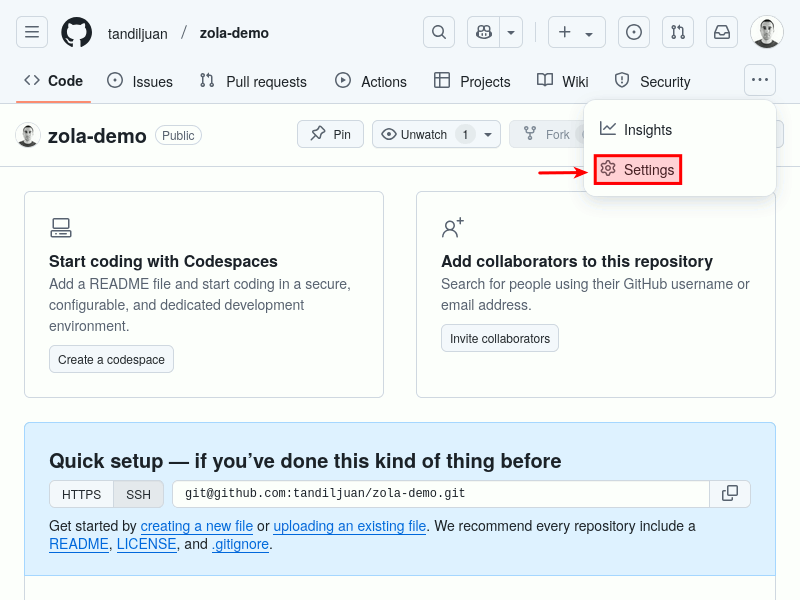The width and height of the screenshot is (800, 600).
Task: Open the search magnifier button
Action: (x=439, y=32)
